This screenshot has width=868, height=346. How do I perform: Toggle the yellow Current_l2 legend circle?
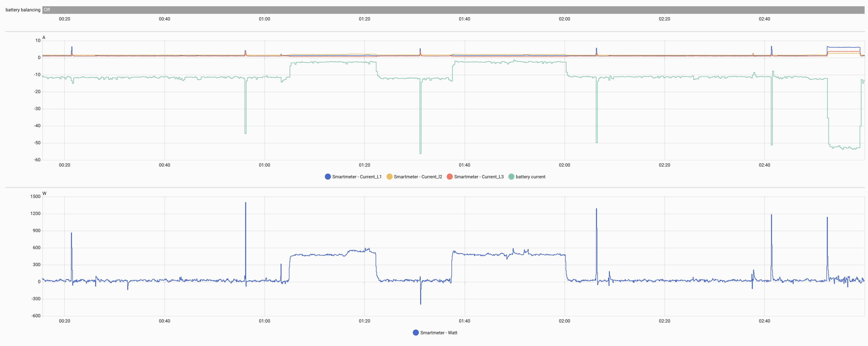[389, 177]
